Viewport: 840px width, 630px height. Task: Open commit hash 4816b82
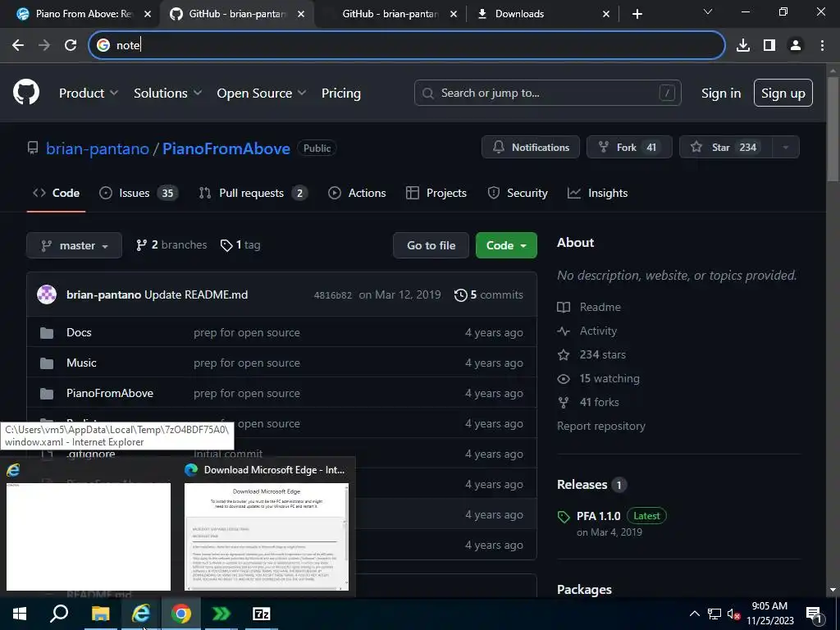point(333,295)
